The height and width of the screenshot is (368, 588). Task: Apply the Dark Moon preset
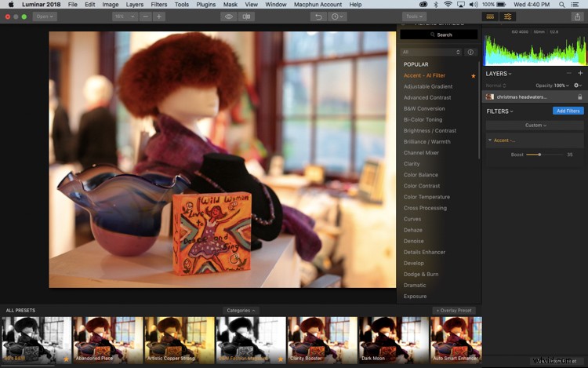point(394,341)
